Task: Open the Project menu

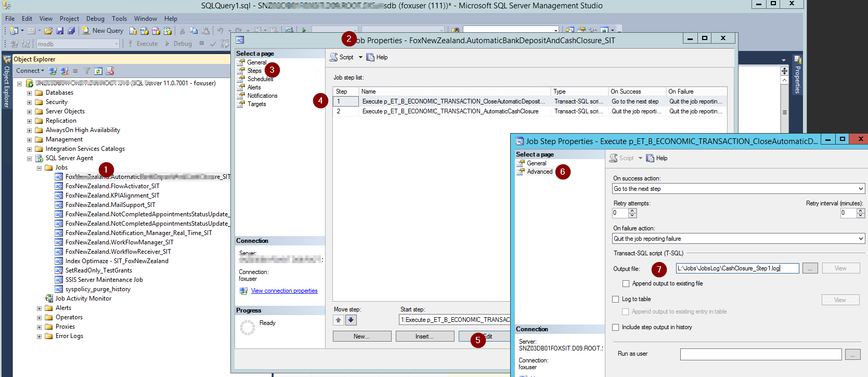Action: pyautogui.click(x=69, y=18)
